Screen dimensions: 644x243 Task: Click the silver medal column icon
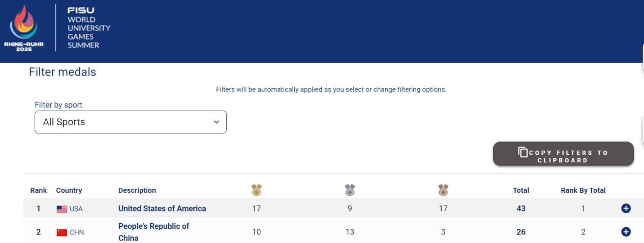[350, 190]
